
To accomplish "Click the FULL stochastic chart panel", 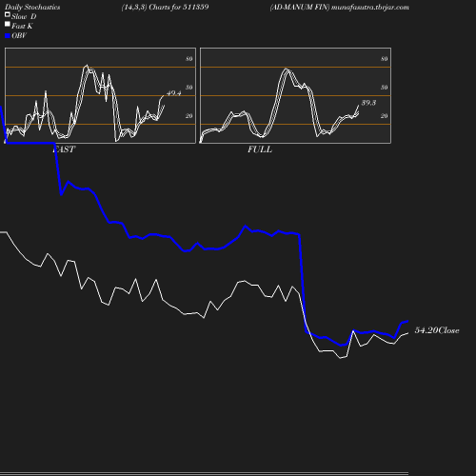I will point(295,95).
